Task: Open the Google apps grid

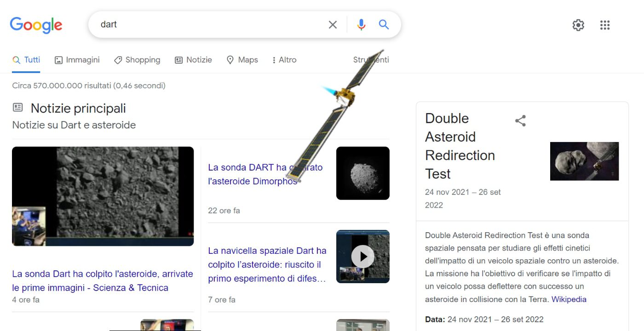Action: (x=605, y=25)
